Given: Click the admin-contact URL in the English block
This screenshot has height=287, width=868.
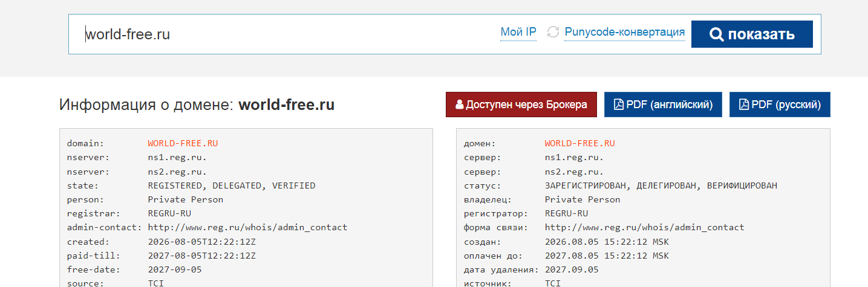Looking at the screenshot, I should [247, 227].
